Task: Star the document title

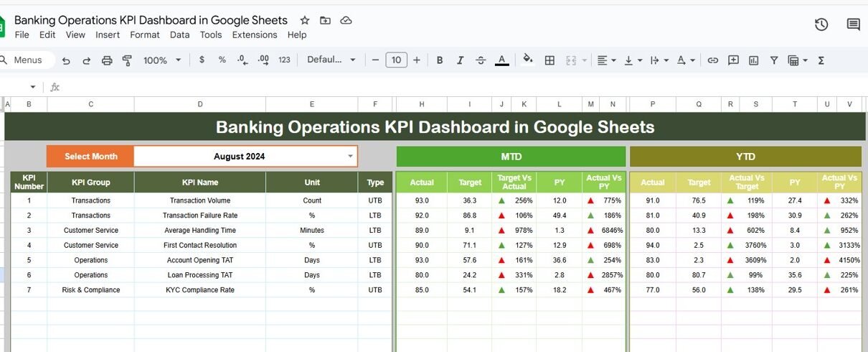Action: coord(305,20)
